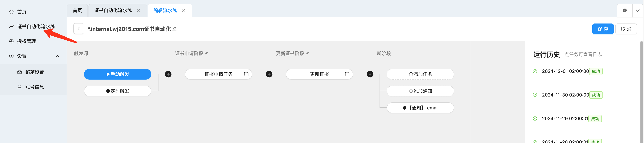Open the 2024-12-01 02:00:00 run history entry
Screen dimensions: 644x143
565,71
